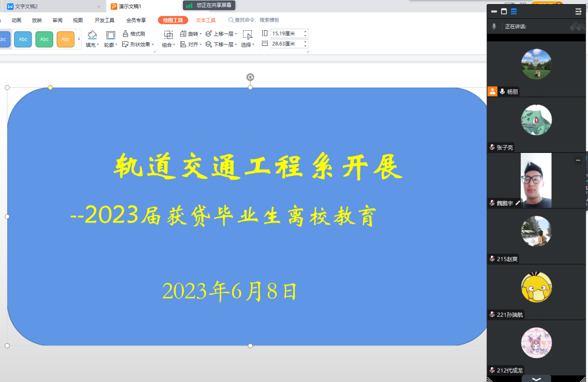Toggle 杨丽's microphone icon
This screenshot has width=588, height=382.
pyautogui.click(x=503, y=92)
